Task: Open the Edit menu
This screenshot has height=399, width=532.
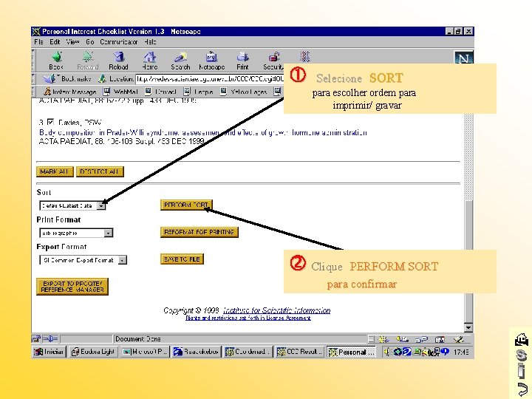Action: (55, 42)
